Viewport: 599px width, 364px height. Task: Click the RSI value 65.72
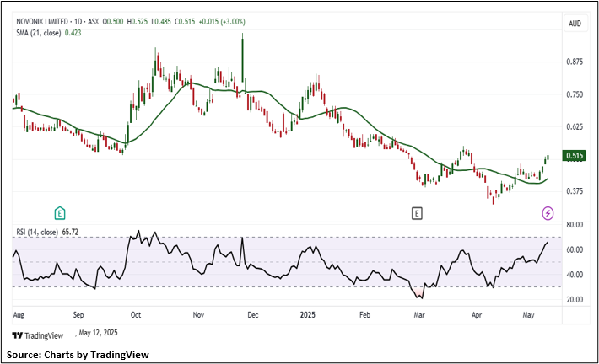(70, 232)
